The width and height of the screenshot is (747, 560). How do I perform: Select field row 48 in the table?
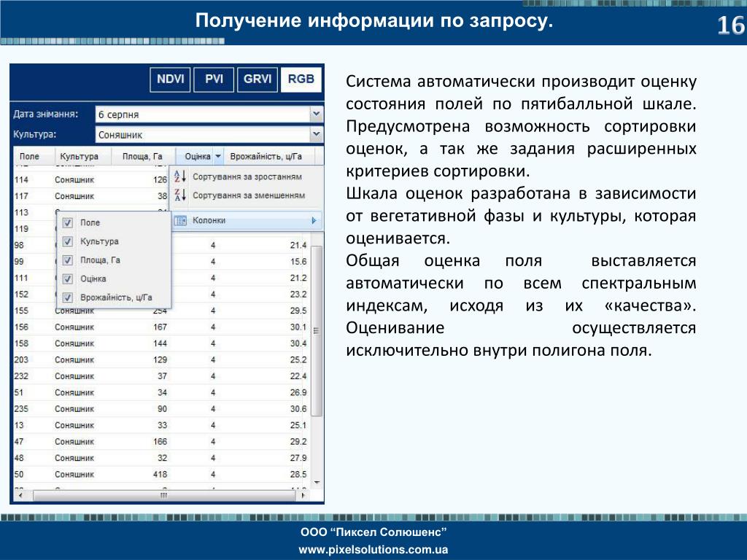coord(161,458)
